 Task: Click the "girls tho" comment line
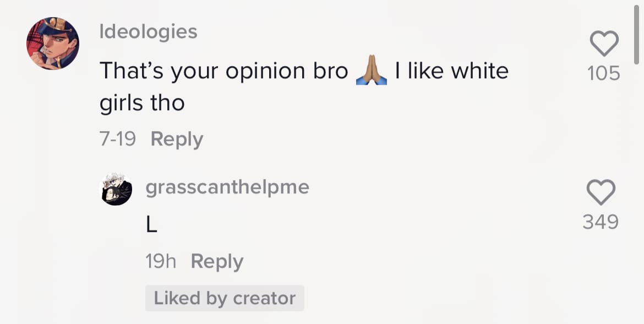click(142, 103)
